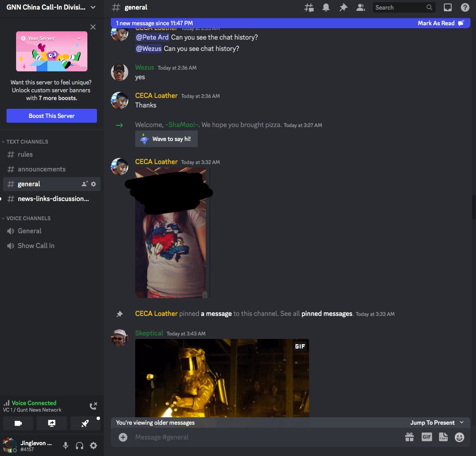Image resolution: width=476 pixels, height=456 pixels.
Task: Open the GIF picker button
Action: click(x=426, y=437)
